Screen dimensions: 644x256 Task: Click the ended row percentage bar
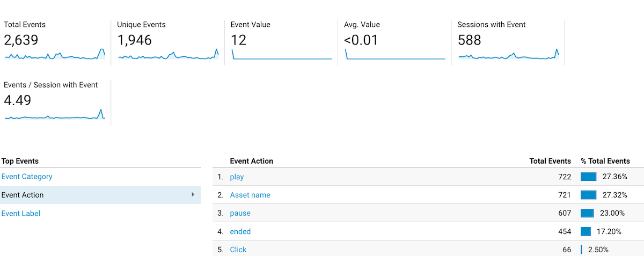(x=586, y=231)
